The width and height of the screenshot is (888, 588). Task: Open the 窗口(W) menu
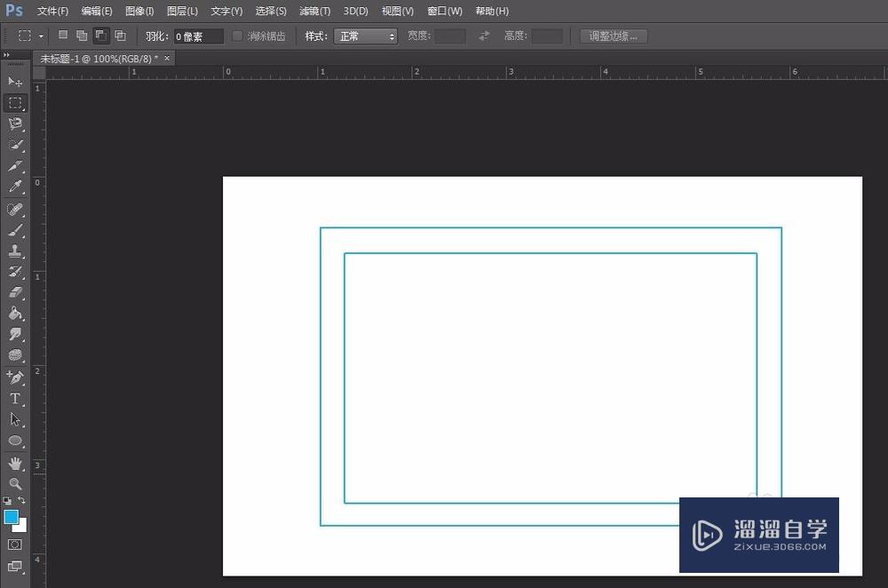pos(445,11)
